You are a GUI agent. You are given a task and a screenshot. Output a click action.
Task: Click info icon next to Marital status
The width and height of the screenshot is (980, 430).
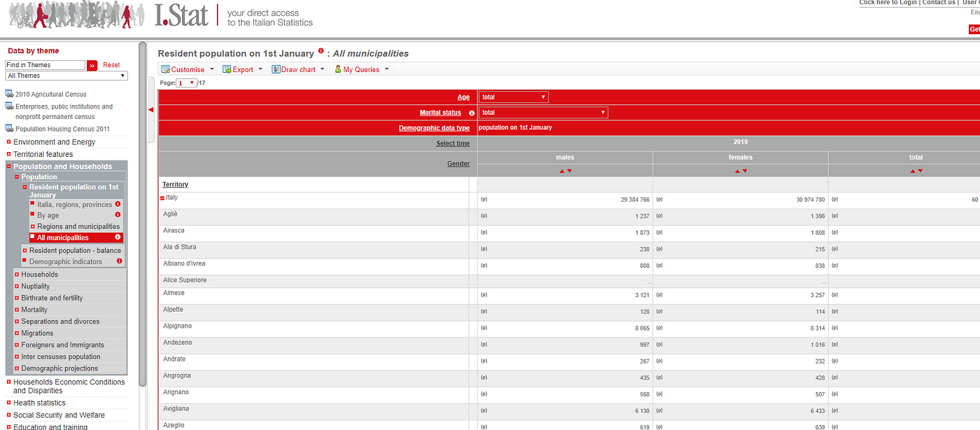pyautogui.click(x=472, y=113)
